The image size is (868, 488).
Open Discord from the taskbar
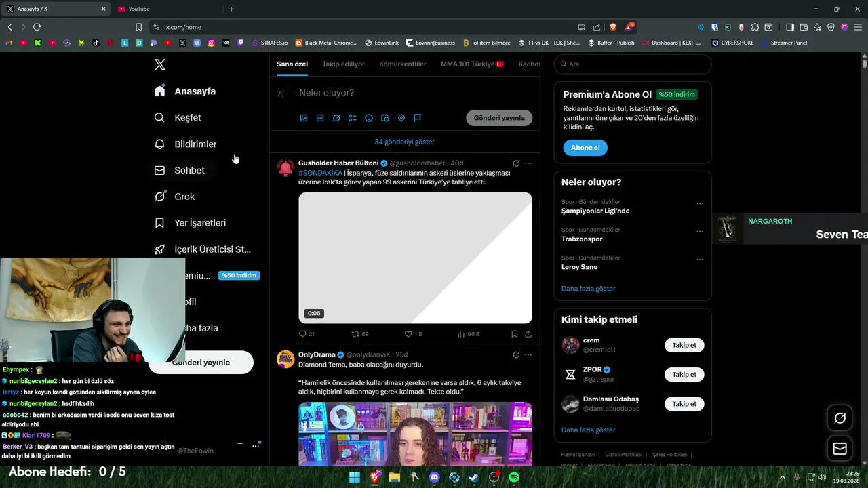tap(435, 477)
